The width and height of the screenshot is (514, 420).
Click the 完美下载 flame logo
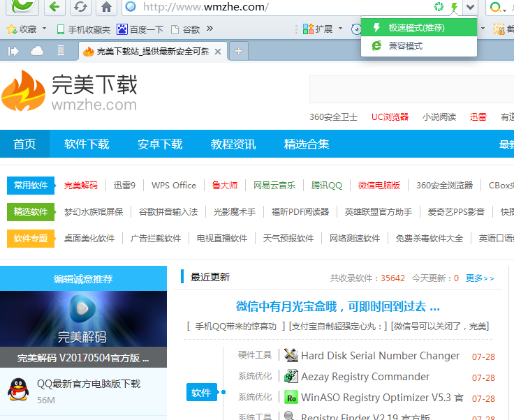23,91
